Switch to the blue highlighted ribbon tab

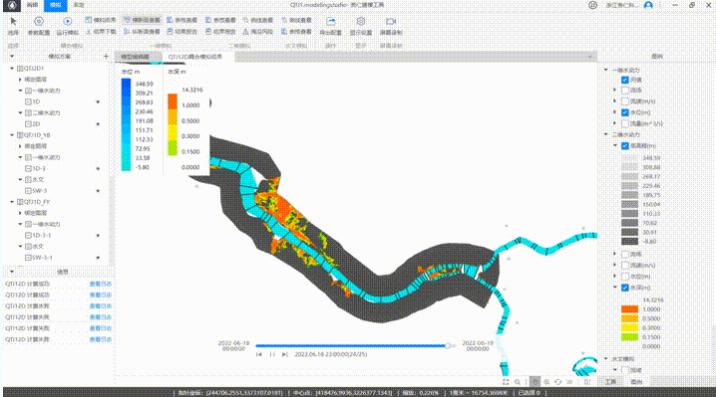(56, 5)
